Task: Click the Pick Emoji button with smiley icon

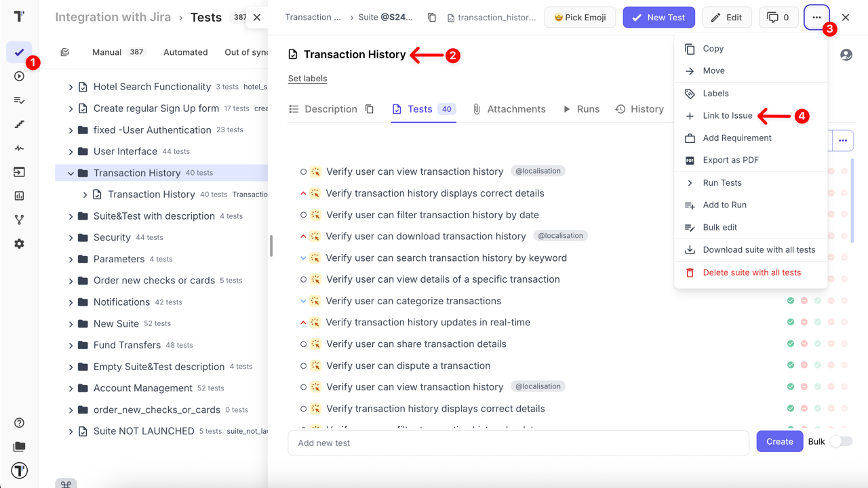Action: click(x=580, y=17)
